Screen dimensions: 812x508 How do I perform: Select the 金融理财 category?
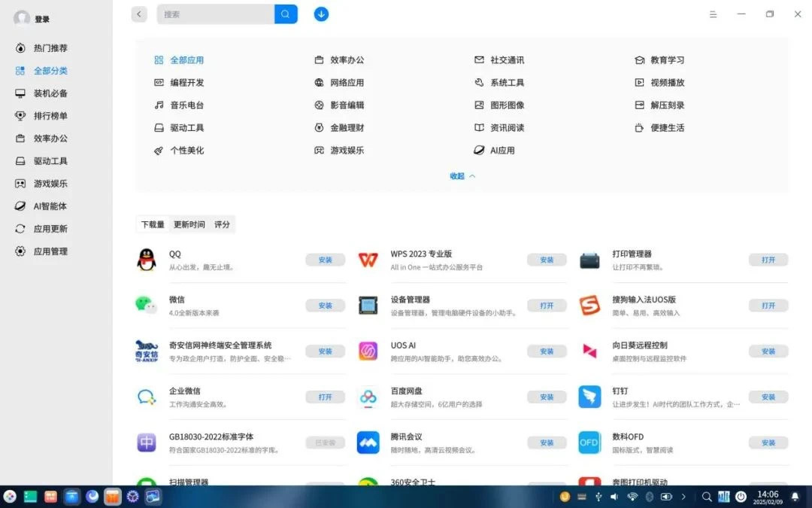pos(339,127)
